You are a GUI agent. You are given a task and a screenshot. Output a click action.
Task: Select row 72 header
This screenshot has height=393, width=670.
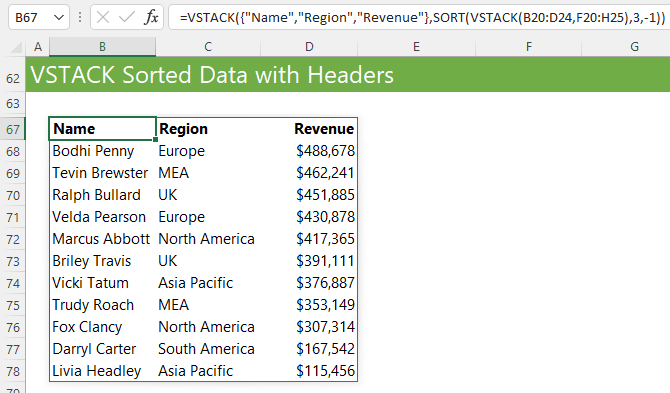(13, 239)
